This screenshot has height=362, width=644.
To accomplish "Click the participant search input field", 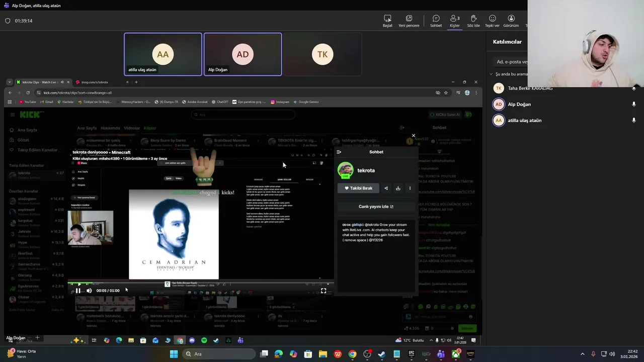I will tap(511, 62).
